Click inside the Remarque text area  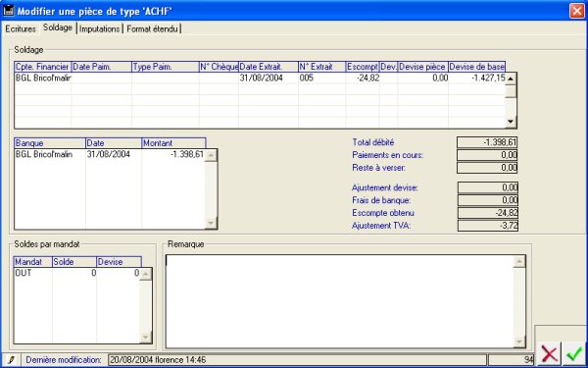click(339, 301)
